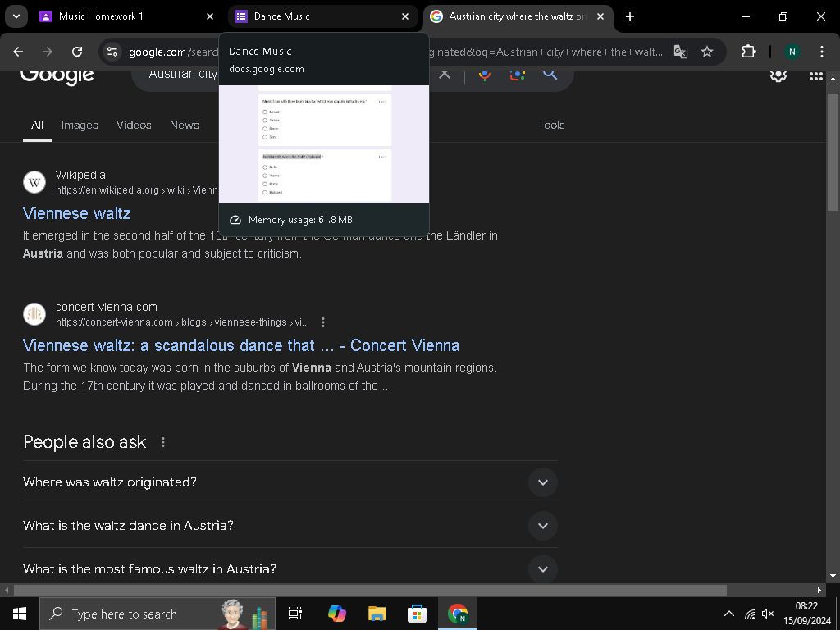This screenshot has height=630, width=840.
Task: Select the All results tab
Action: coord(37,125)
